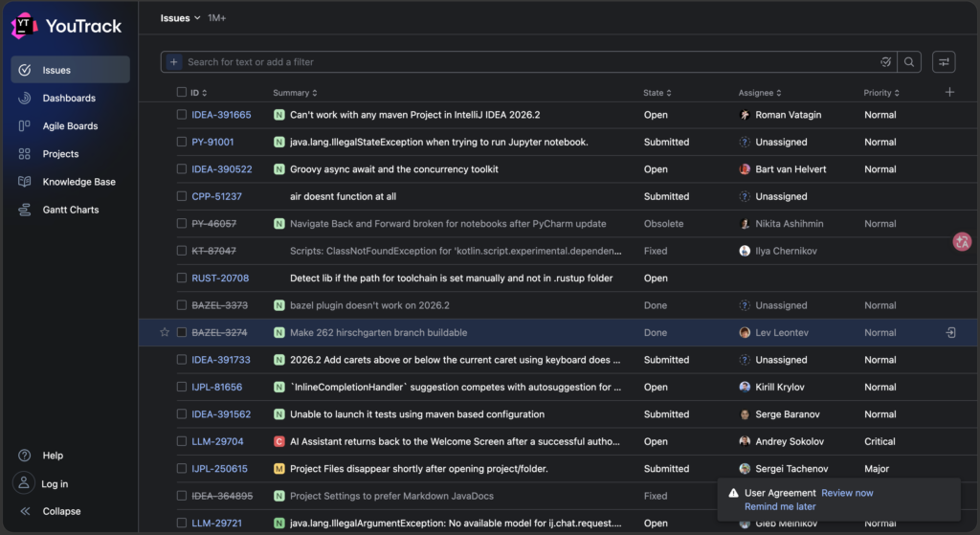The height and width of the screenshot is (535, 980).
Task: Click the query assist checkmark icon
Action: pyautogui.click(x=885, y=62)
